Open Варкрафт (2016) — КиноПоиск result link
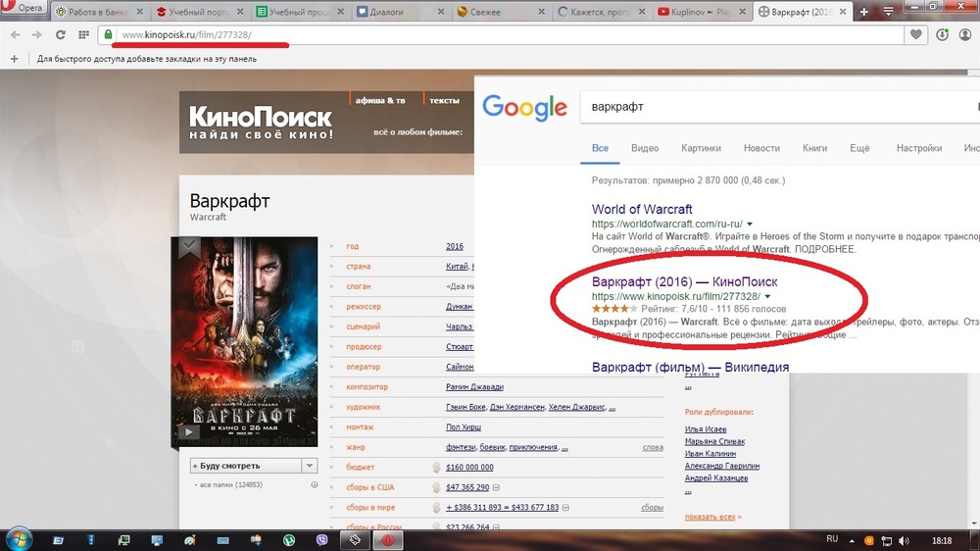 pos(684,282)
